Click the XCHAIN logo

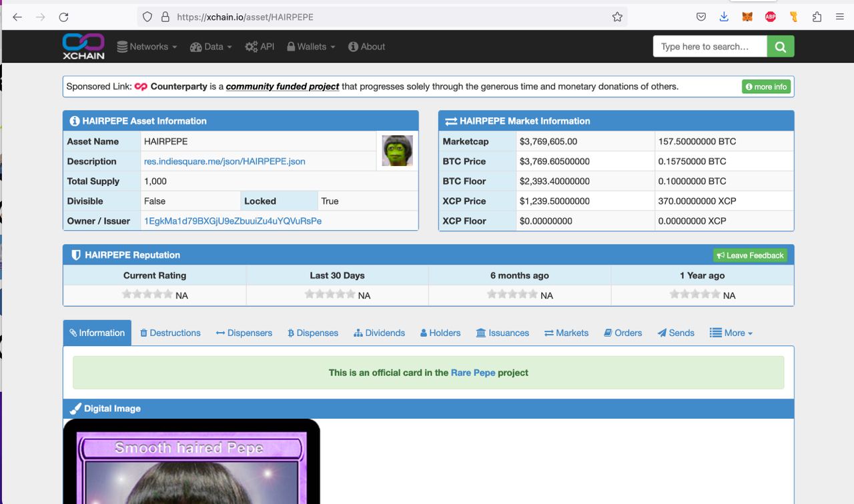(x=83, y=47)
